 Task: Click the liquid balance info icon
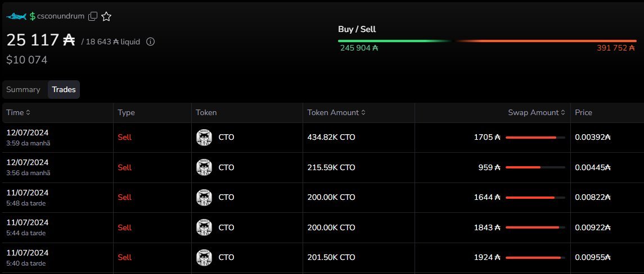(151, 42)
